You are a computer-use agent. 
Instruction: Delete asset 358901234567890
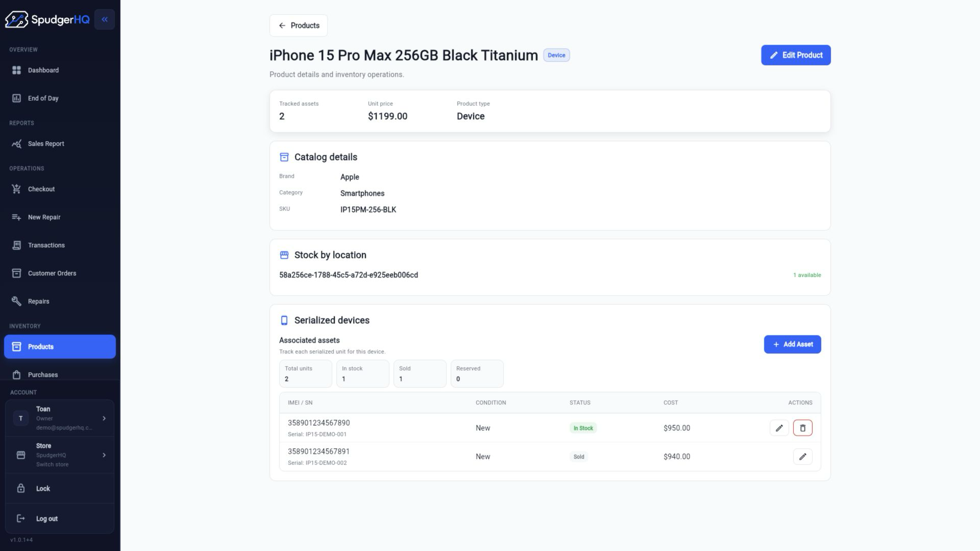803,428
